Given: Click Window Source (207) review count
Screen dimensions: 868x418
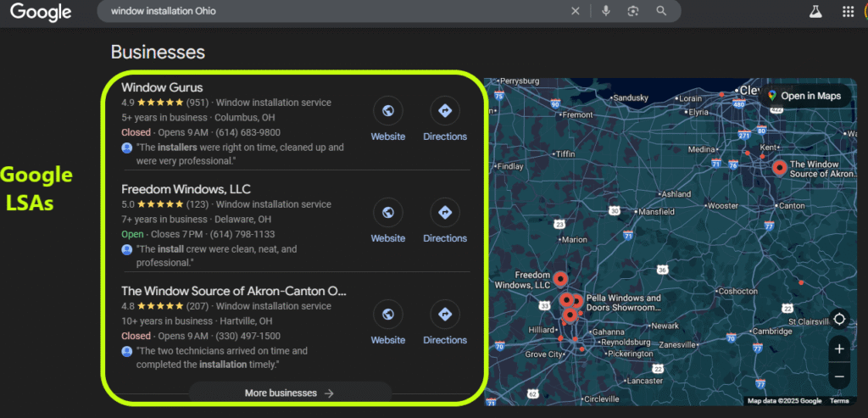Looking at the screenshot, I should click(197, 306).
